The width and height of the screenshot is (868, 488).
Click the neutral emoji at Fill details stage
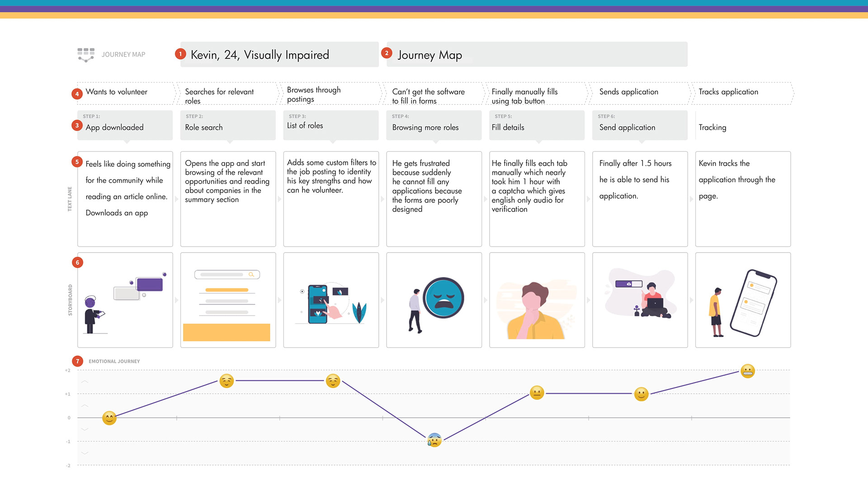(537, 393)
